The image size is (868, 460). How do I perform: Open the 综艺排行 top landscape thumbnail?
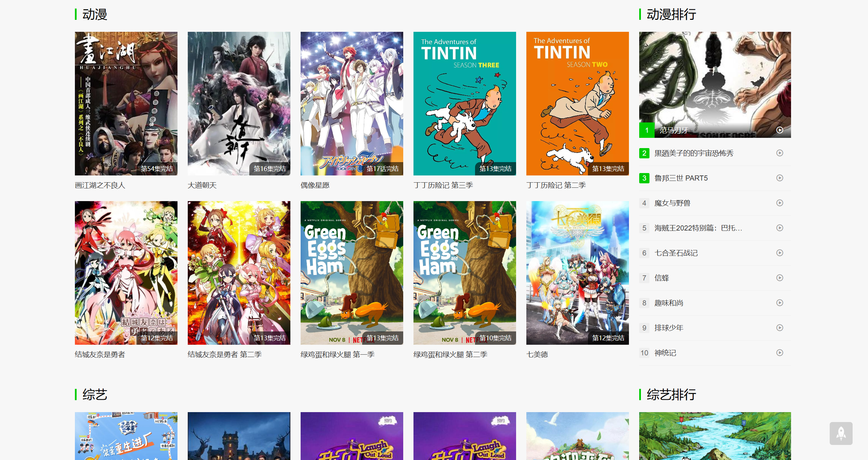click(715, 436)
